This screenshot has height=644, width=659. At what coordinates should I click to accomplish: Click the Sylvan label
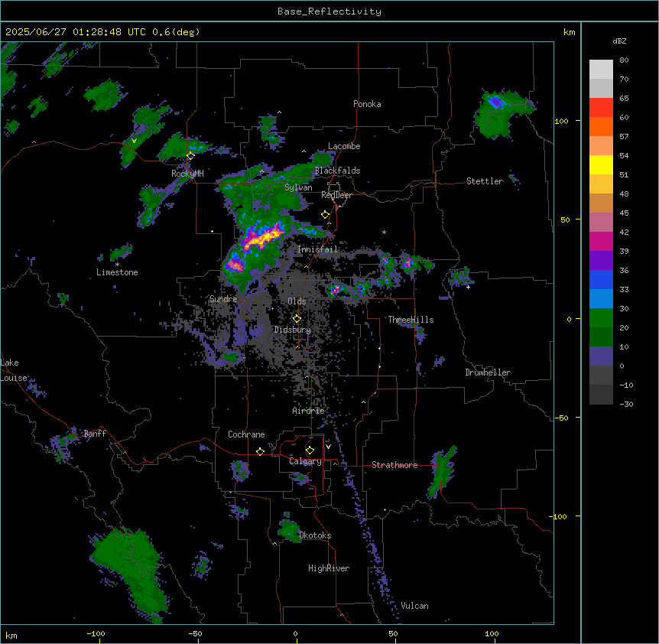click(298, 187)
